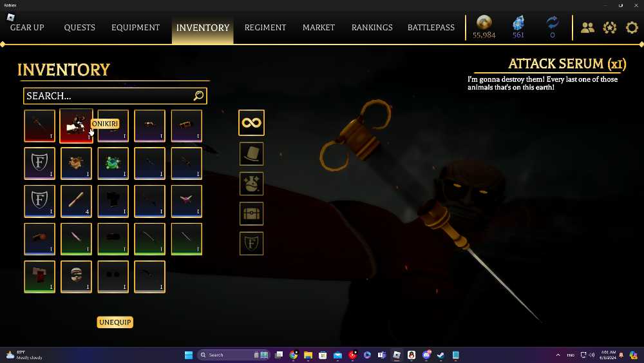Open the Quests tab
The width and height of the screenshot is (644, 363).
(80, 28)
